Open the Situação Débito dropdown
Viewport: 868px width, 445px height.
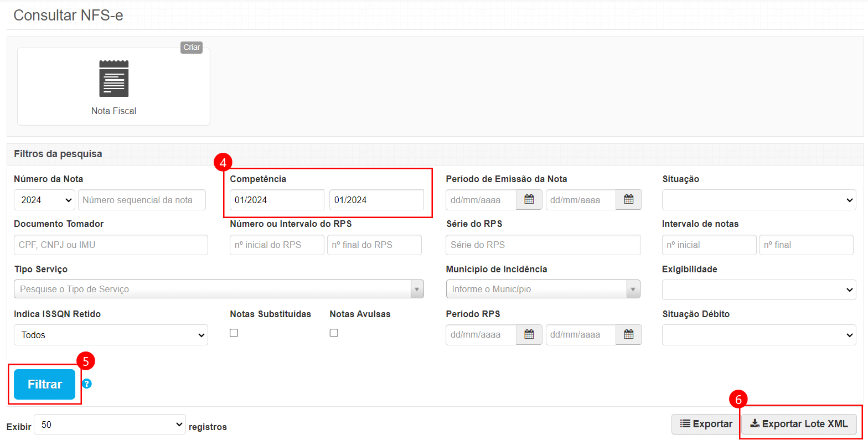pyautogui.click(x=758, y=335)
